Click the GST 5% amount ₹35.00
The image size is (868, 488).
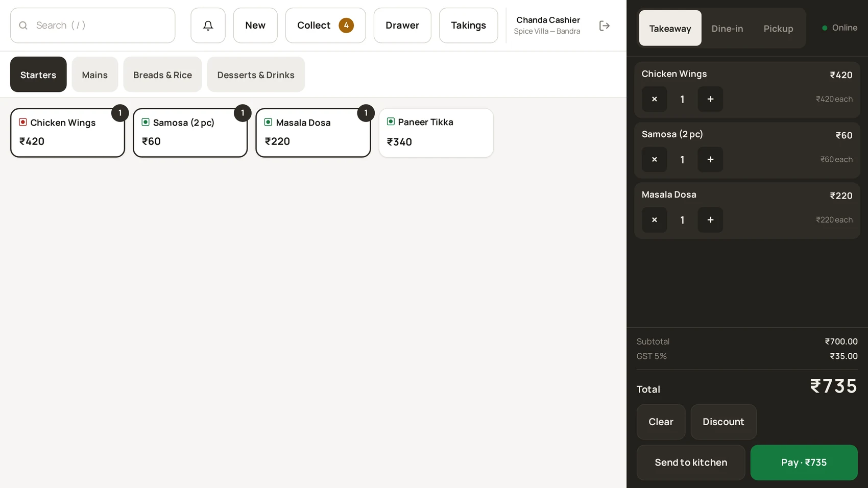843,356
